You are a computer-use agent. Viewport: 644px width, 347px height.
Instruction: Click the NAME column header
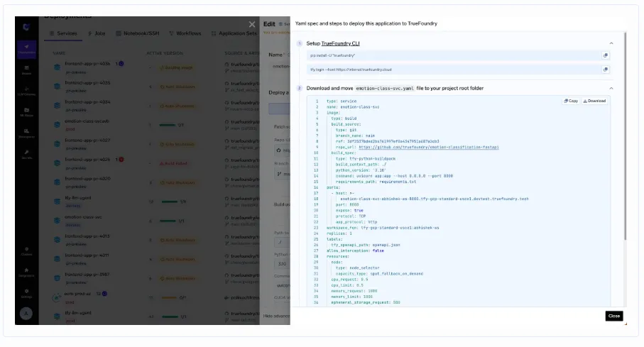59,53
